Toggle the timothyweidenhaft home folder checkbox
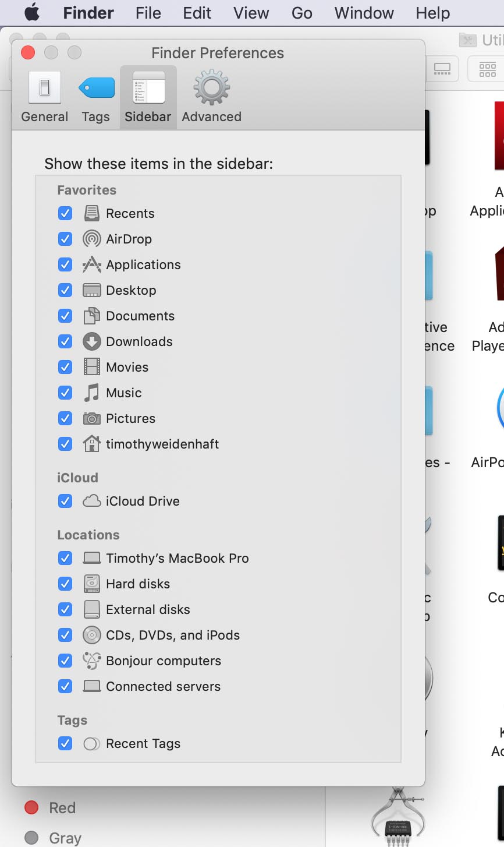The width and height of the screenshot is (504, 847). click(x=65, y=444)
